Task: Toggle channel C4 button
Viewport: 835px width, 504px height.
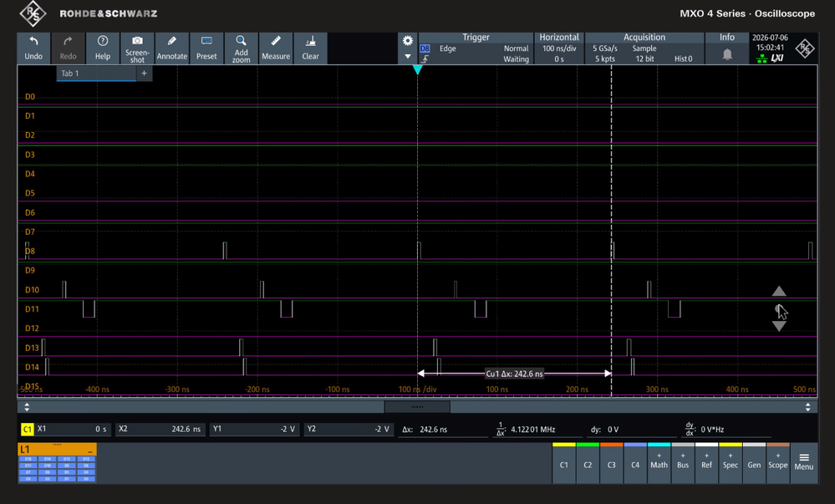Action: (x=635, y=463)
